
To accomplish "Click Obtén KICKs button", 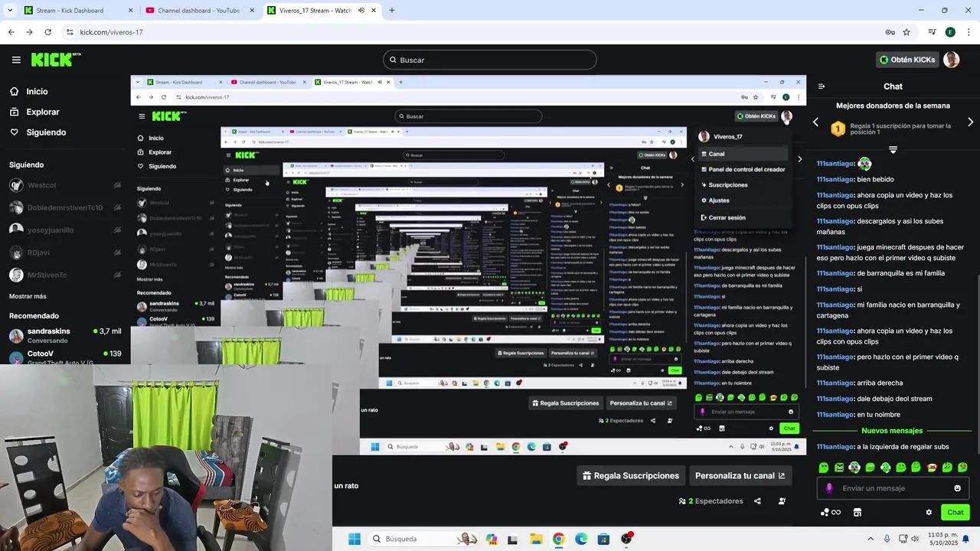I will click(907, 60).
